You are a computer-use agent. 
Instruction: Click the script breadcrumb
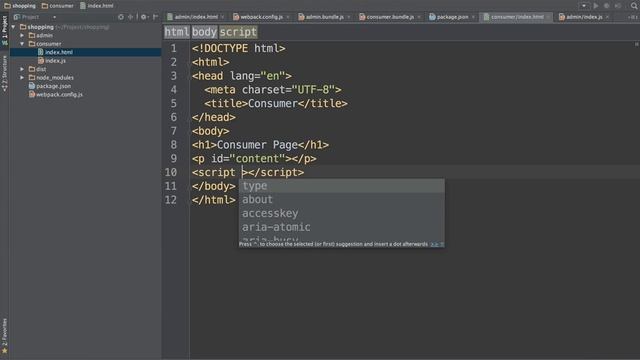coord(238,32)
